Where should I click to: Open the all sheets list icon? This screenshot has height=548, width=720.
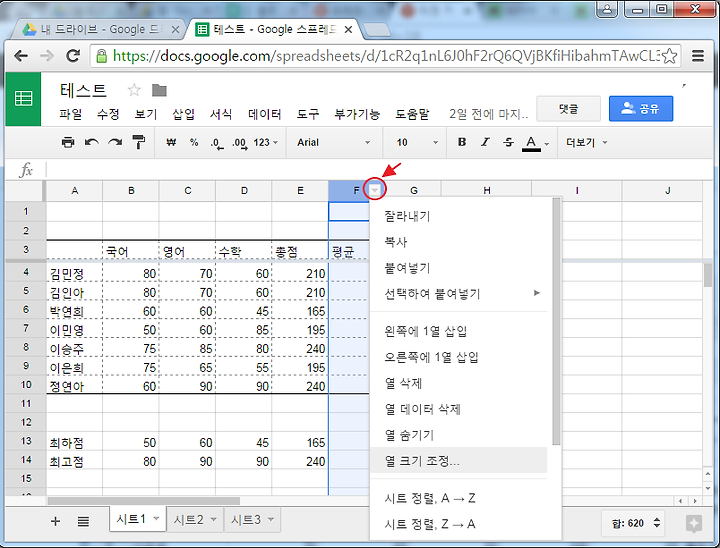(x=83, y=521)
